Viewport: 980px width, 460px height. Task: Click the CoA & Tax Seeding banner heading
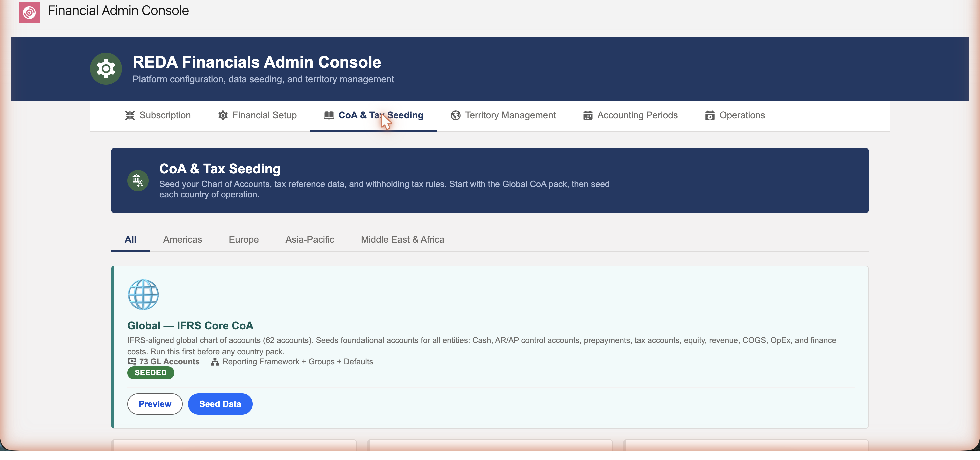pyautogui.click(x=220, y=169)
